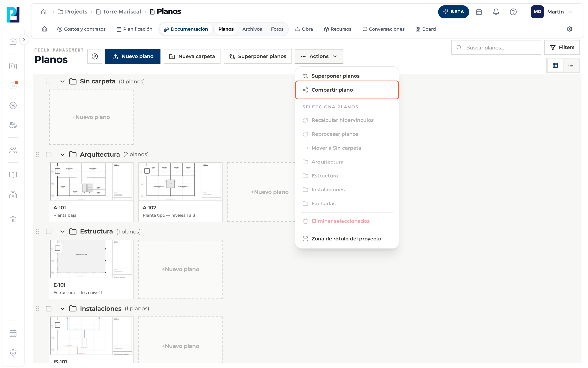
Task: Check the A-101 plan checkbox
Action: [x=58, y=171]
